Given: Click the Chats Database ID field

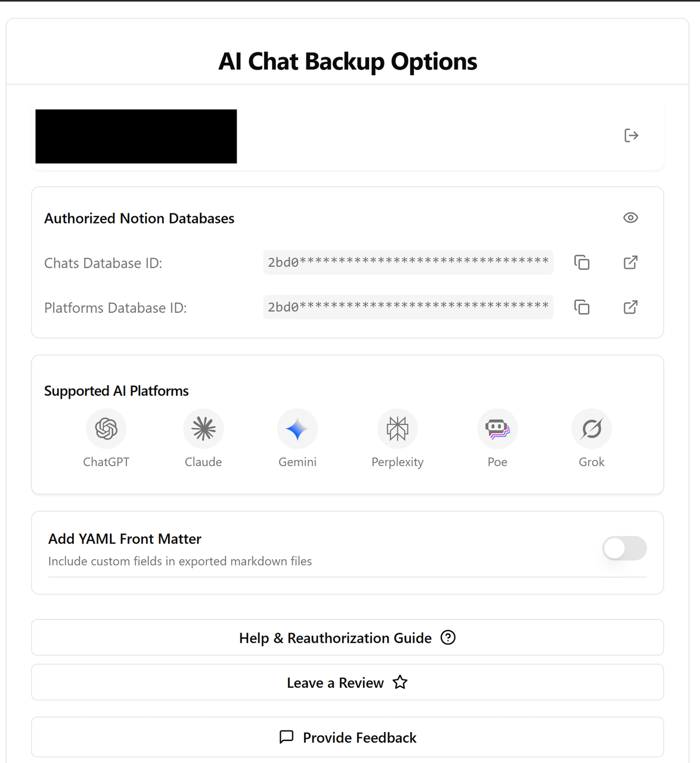Looking at the screenshot, I should coord(408,262).
